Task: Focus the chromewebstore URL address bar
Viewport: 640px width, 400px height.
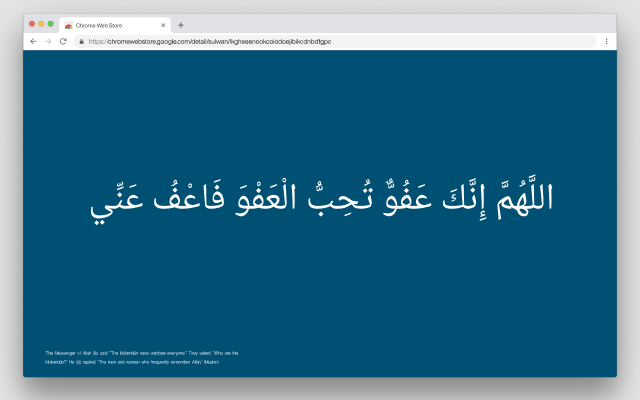Action: [x=334, y=41]
